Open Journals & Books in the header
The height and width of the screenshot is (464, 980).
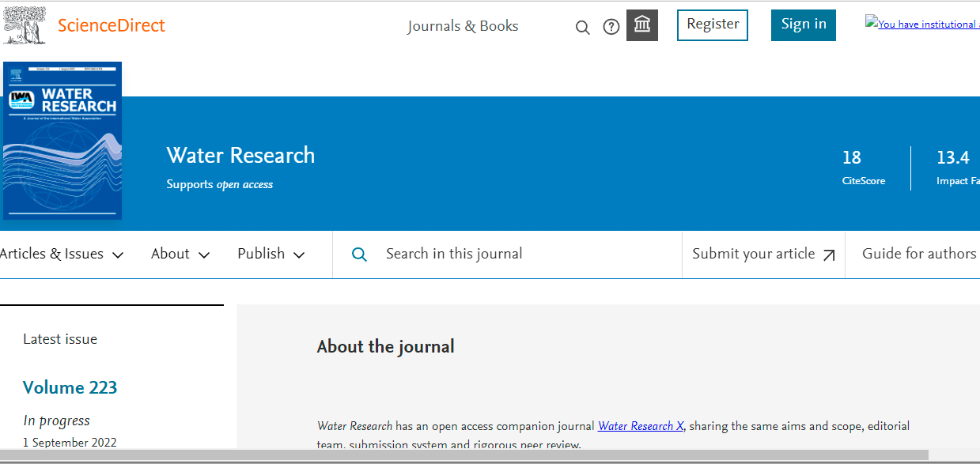coord(463,26)
